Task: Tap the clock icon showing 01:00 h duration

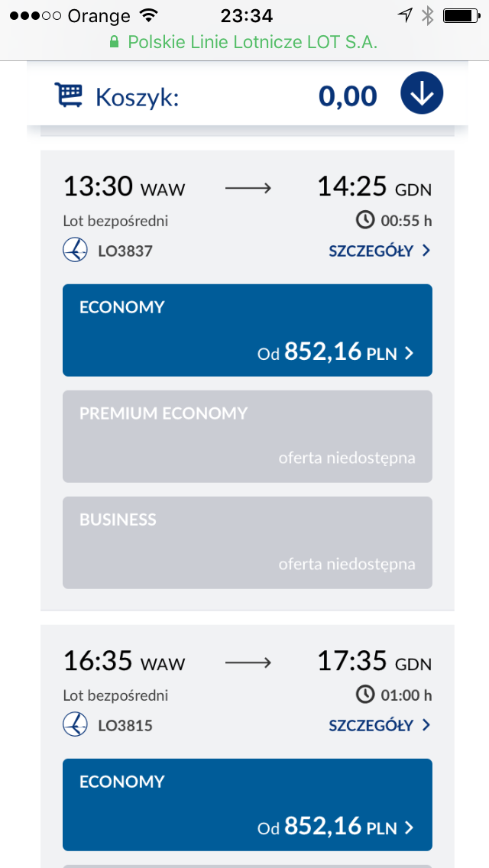Action: 365,695
